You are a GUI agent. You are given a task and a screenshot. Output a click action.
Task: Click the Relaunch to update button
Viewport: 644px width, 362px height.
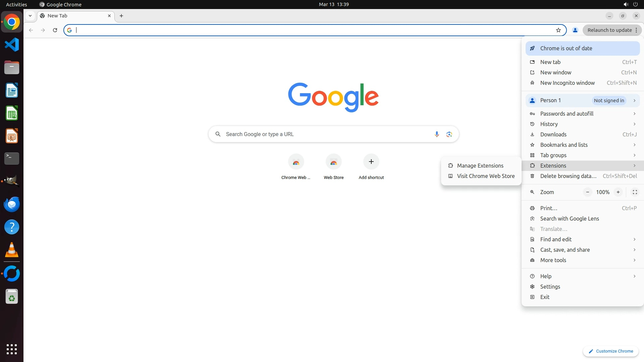pos(609,30)
